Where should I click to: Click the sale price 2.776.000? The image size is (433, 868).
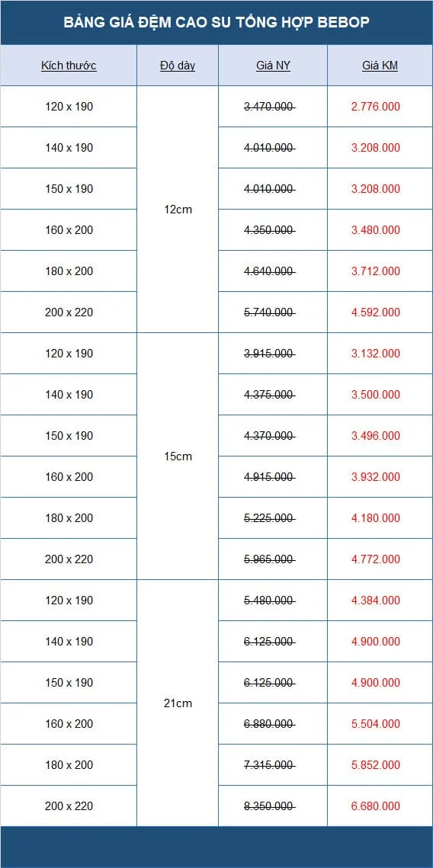(375, 106)
